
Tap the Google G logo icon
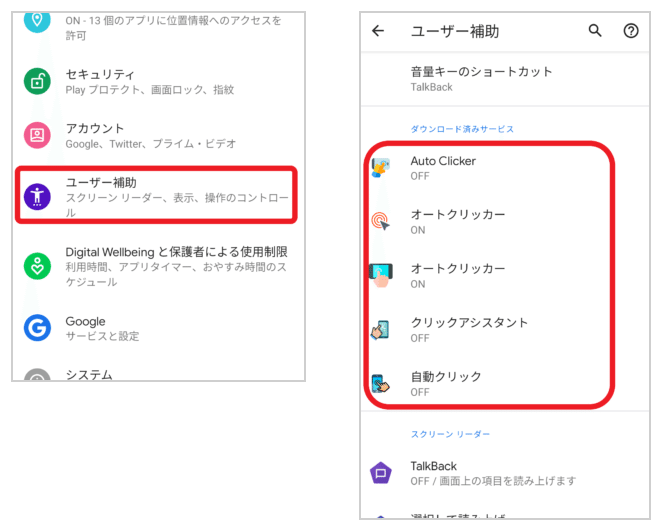click(37, 327)
